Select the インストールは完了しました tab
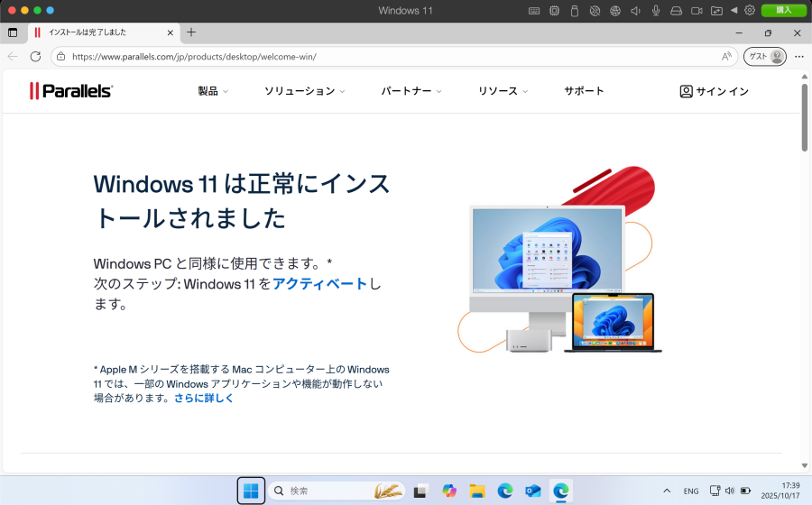This screenshot has width=812, height=505. point(104,32)
